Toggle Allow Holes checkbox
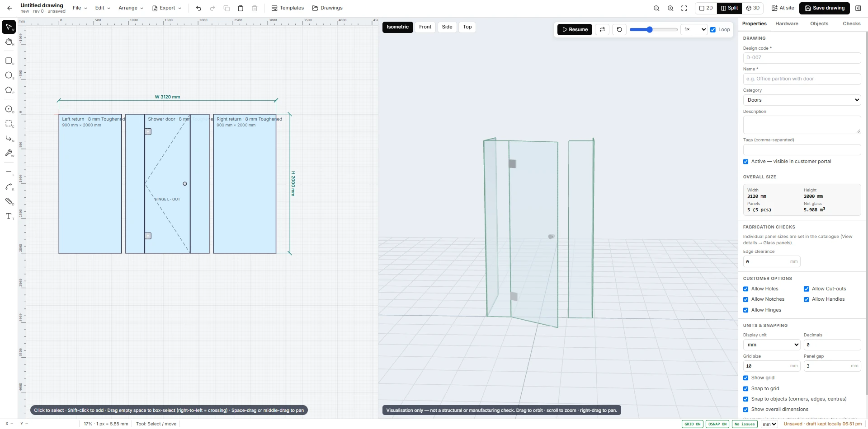 [x=746, y=289]
